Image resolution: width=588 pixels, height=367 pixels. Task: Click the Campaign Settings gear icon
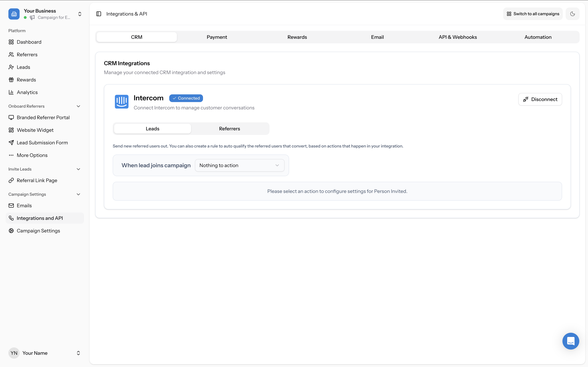11,231
